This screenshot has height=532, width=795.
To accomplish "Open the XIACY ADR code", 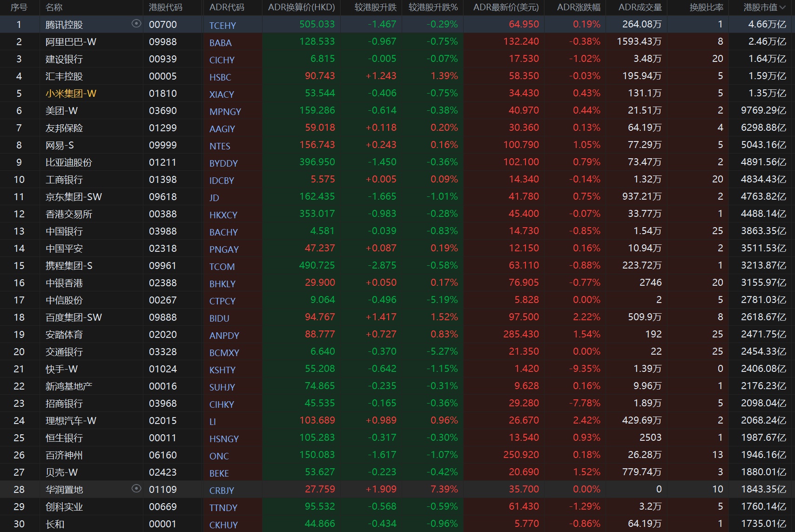I will click(222, 94).
